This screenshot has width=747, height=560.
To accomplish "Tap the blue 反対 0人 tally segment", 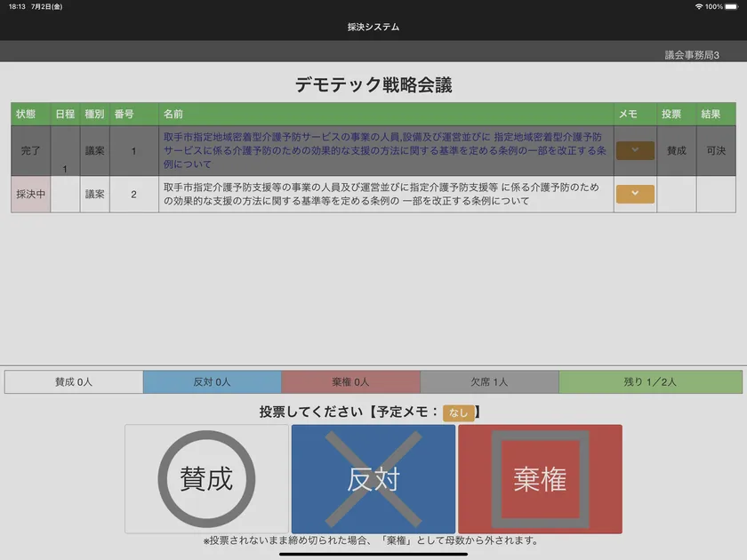I will [212, 382].
